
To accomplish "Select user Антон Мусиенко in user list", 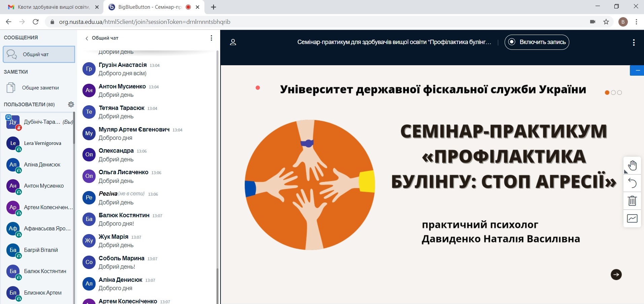I will 39,186.
